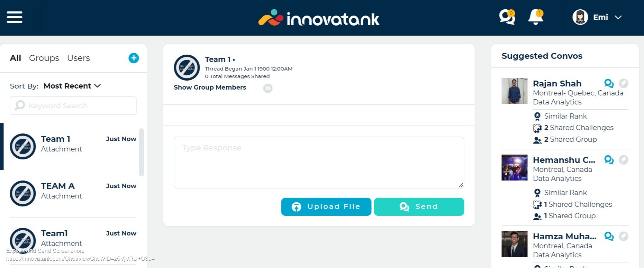
Task: Start chat with Hamza via chat icon
Action: 609,236
